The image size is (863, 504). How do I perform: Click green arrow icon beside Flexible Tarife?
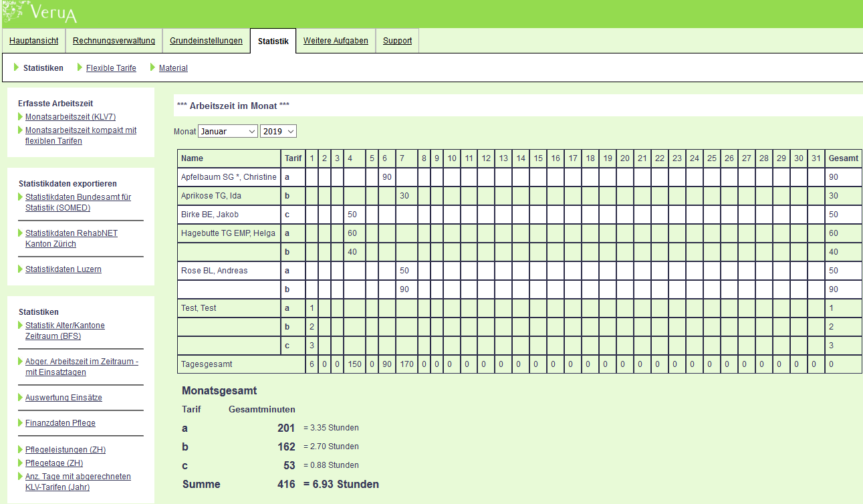[x=80, y=68]
